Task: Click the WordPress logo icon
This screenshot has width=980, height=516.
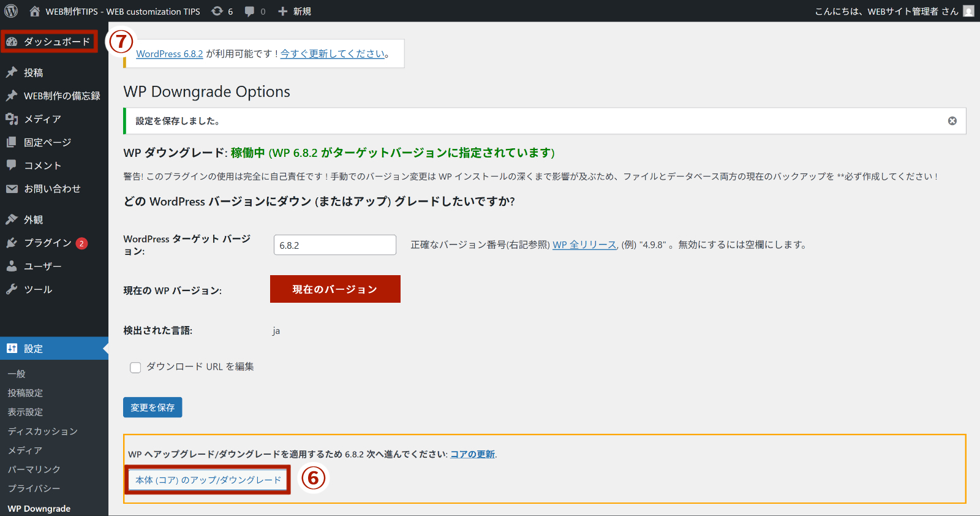Action: (11, 11)
